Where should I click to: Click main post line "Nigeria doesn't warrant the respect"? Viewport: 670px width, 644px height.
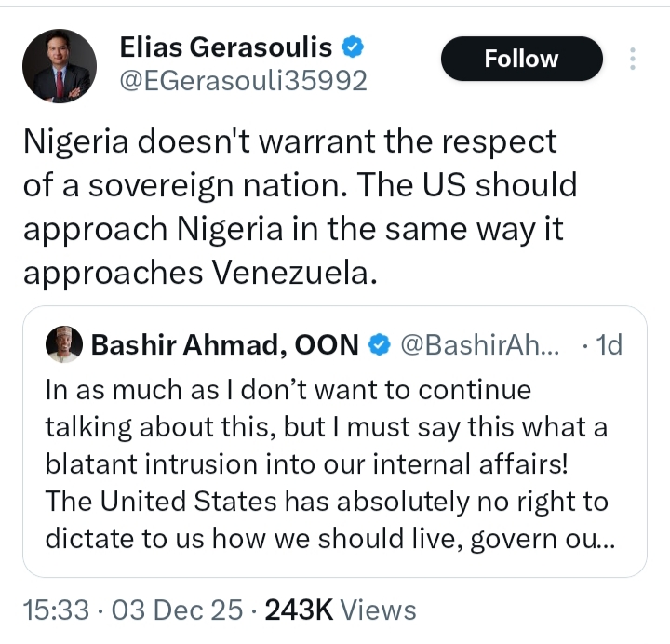click(289, 141)
